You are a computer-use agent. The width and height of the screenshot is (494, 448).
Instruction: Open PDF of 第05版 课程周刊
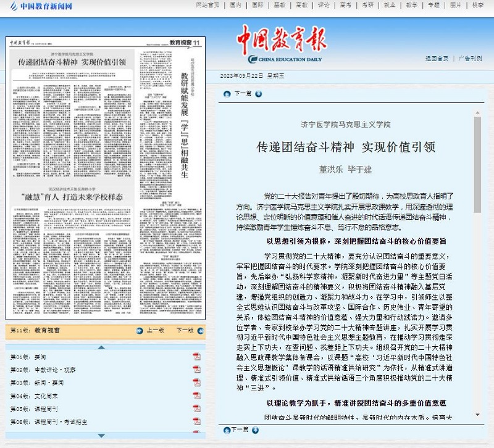tap(196, 409)
